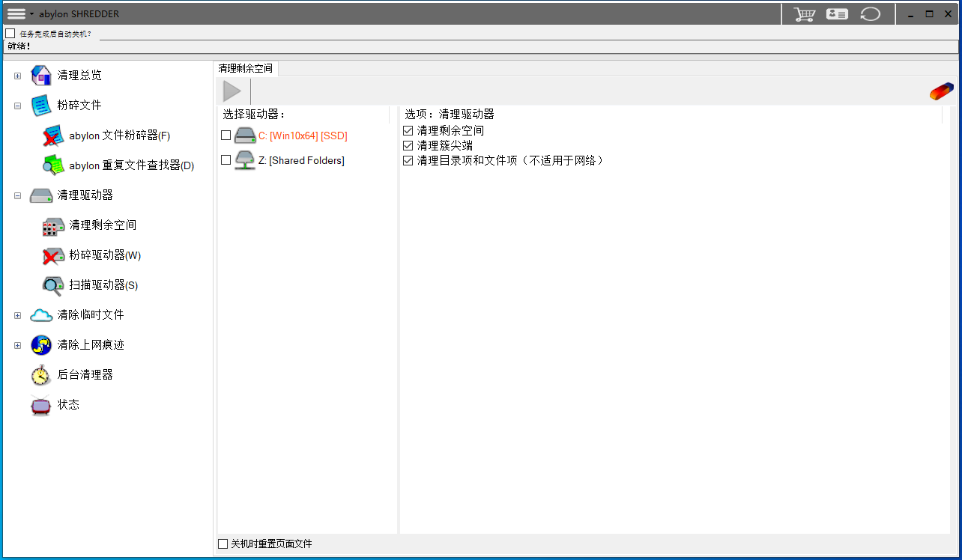Open abylon 重复文件查找器(D) entry
962x560 pixels.
[x=132, y=165]
